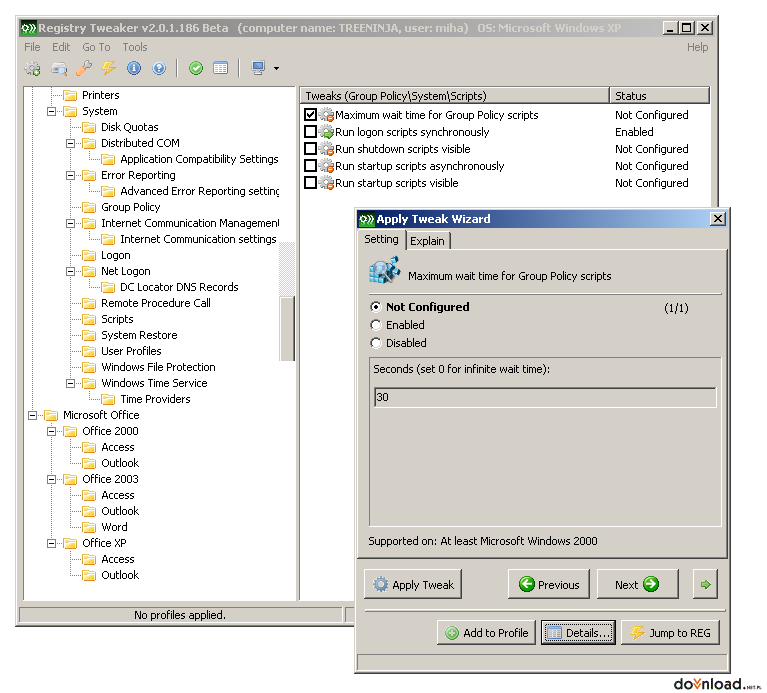Click the gear icon of Maximum wait time tweak
The image size is (767, 693).
point(326,115)
